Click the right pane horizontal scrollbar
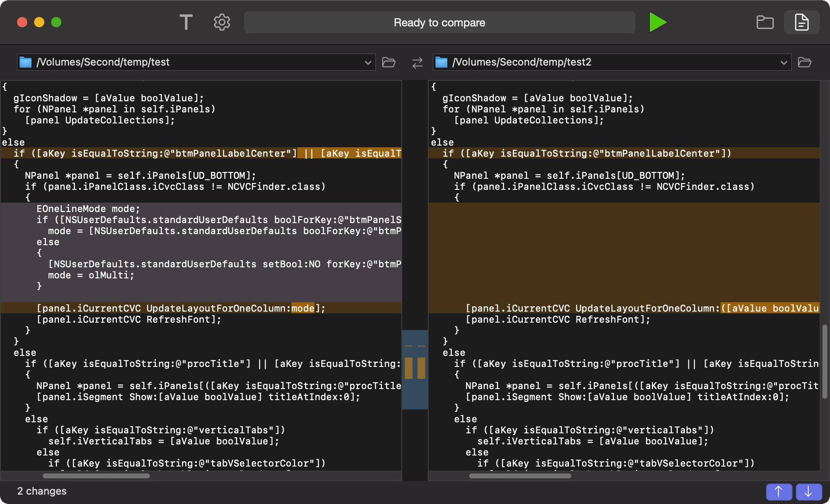The width and height of the screenshot is (830, 504). (x=520, y=476)
